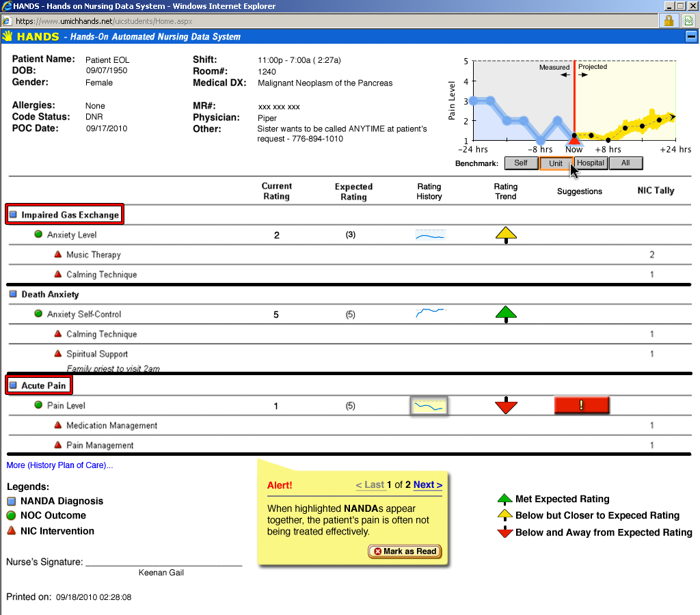Click the Internet Explorer page icon beside the URL
700x615 pixels.
point(6,21)
